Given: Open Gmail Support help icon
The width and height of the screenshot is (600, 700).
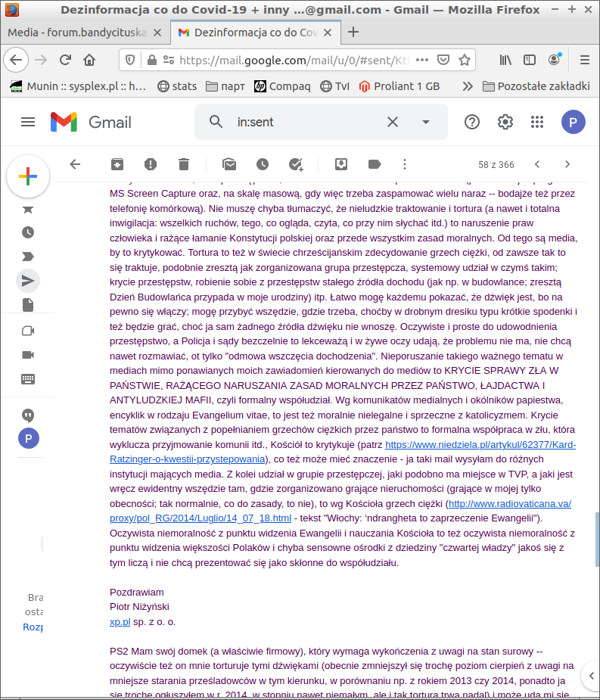Looking at the screenshot, I should point(472,122).
